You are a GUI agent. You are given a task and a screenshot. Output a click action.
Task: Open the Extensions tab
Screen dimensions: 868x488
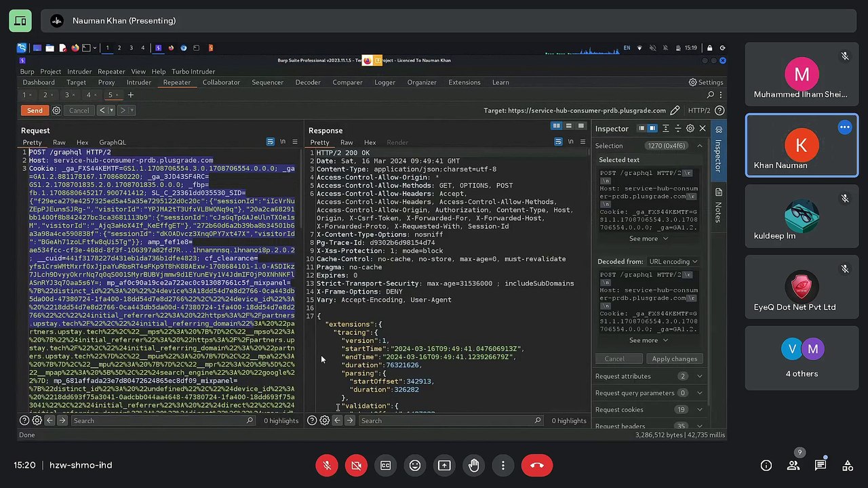coord(465,82)
